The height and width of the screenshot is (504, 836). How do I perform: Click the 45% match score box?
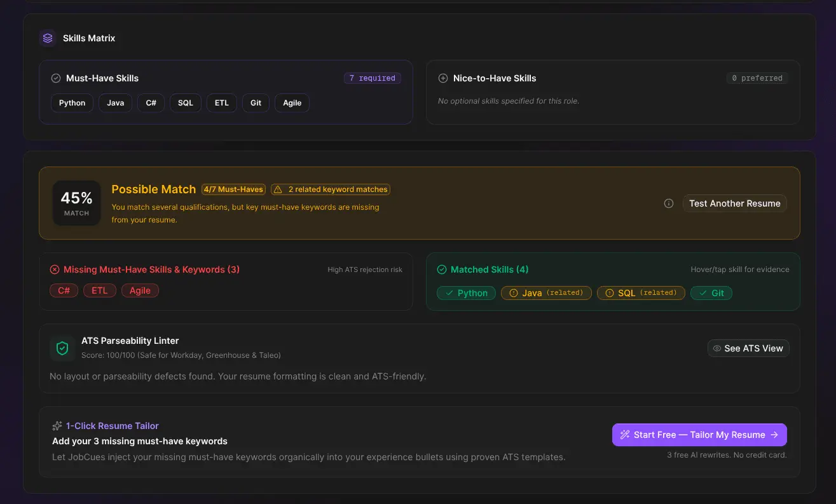coord(77,203)
